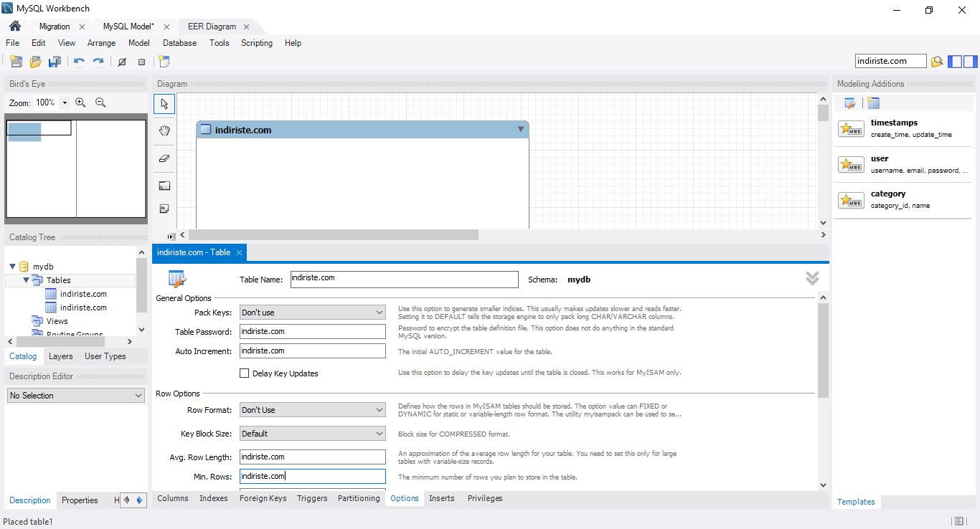Screen dimensions: 980x529
Task: Click the New Model toolbar icon
Action: pyautogui.click(x=16, y=62)
